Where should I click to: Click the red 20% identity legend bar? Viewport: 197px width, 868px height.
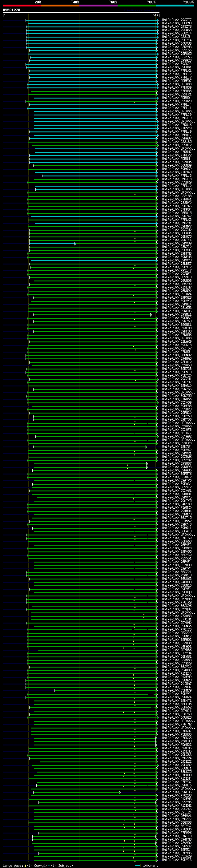(x=22, y=6)
